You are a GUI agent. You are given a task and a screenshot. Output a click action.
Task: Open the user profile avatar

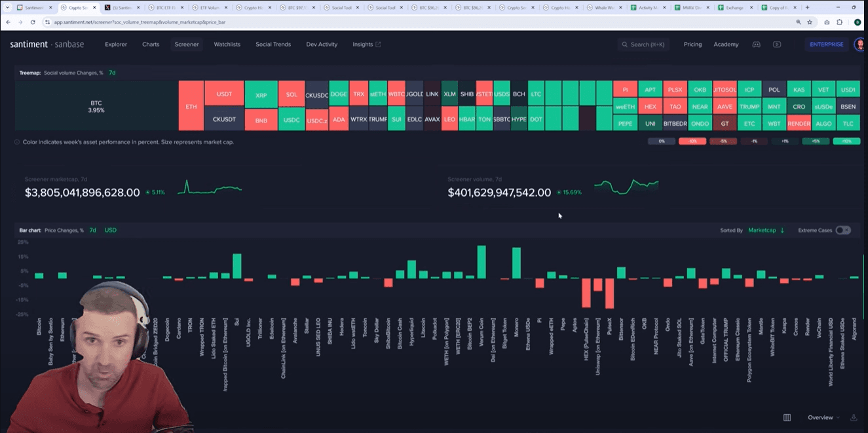[x=860, y=45]
